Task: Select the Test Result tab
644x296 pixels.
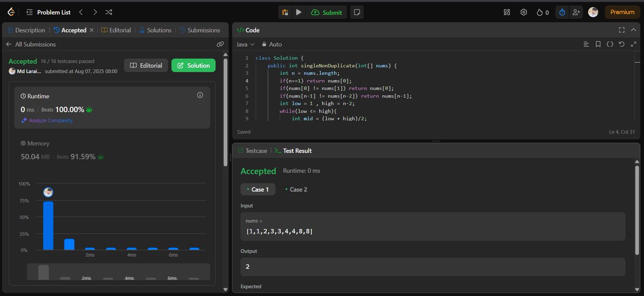Action: [x=293, y=151]
